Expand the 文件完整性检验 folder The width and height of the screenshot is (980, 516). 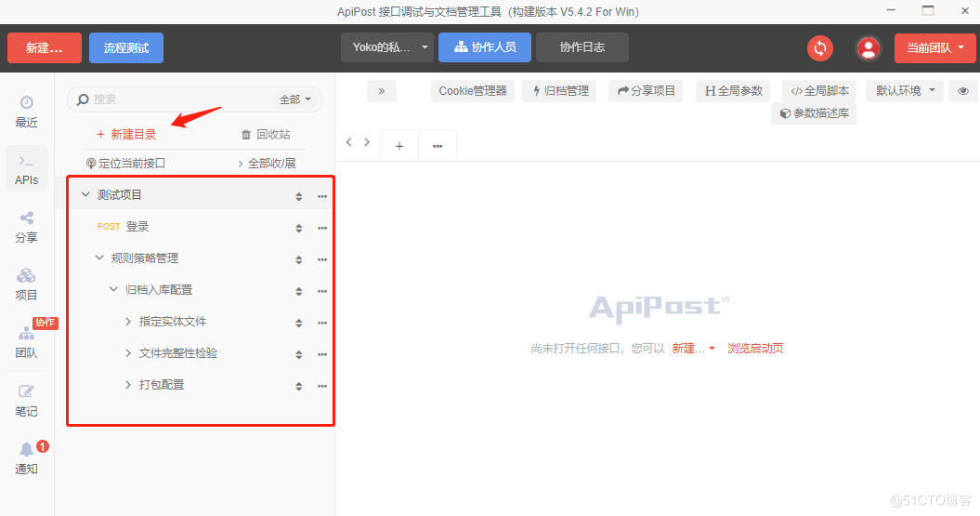point(127,352)
